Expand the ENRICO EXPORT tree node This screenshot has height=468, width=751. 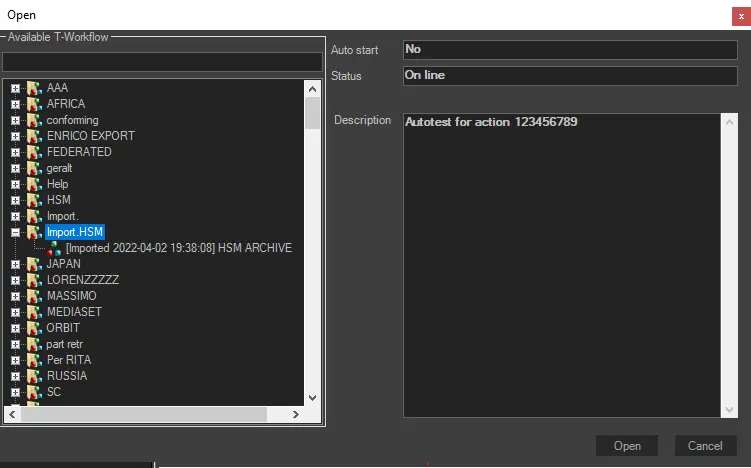click(15, 136)
